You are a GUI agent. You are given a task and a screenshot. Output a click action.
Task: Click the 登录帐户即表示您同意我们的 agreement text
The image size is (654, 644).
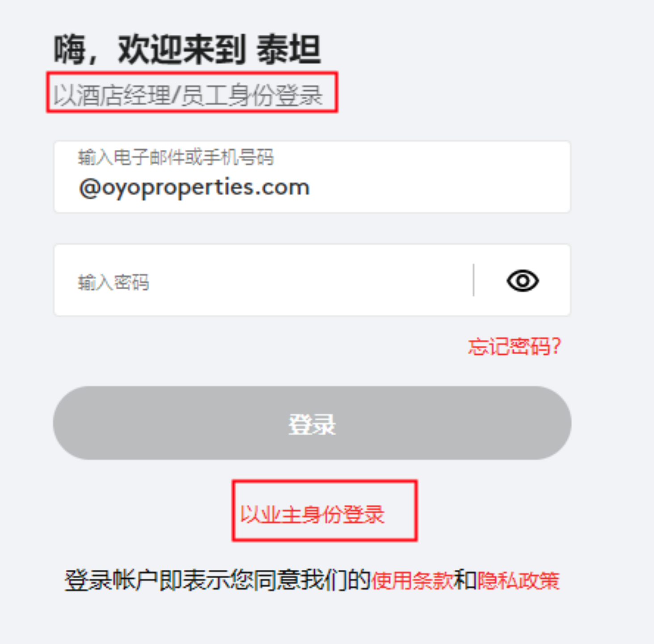pyautogui.click(x=218, y=580)
